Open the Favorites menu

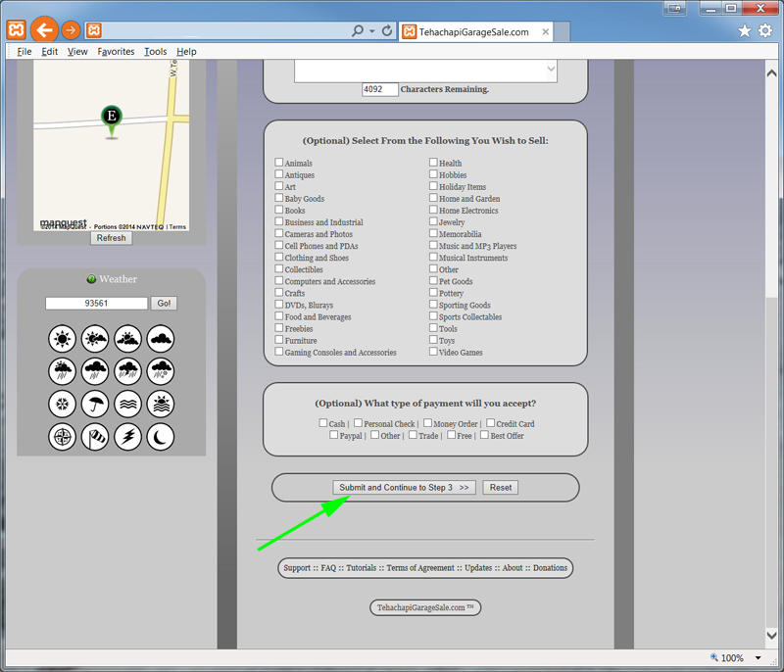tap(116, 52)
